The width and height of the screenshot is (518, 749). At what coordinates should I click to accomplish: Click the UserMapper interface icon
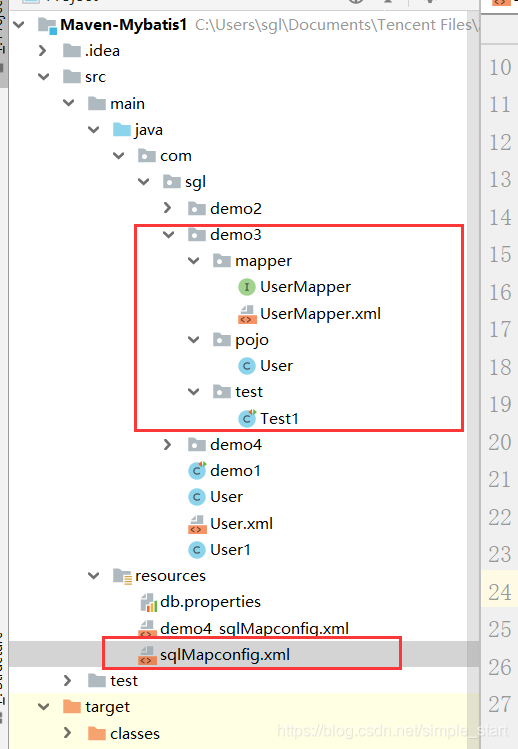(247, 287)
